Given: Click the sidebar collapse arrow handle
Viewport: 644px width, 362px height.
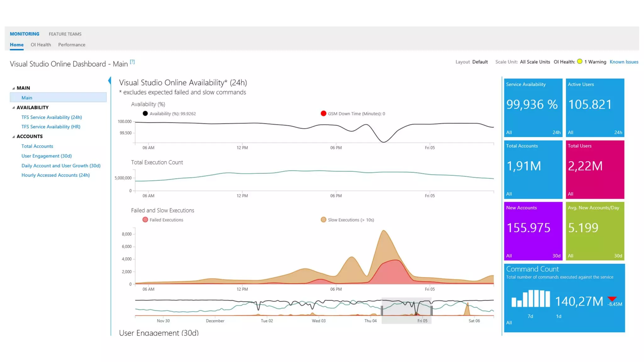Looking at the screenshot, I should click(x=109, y=81).
